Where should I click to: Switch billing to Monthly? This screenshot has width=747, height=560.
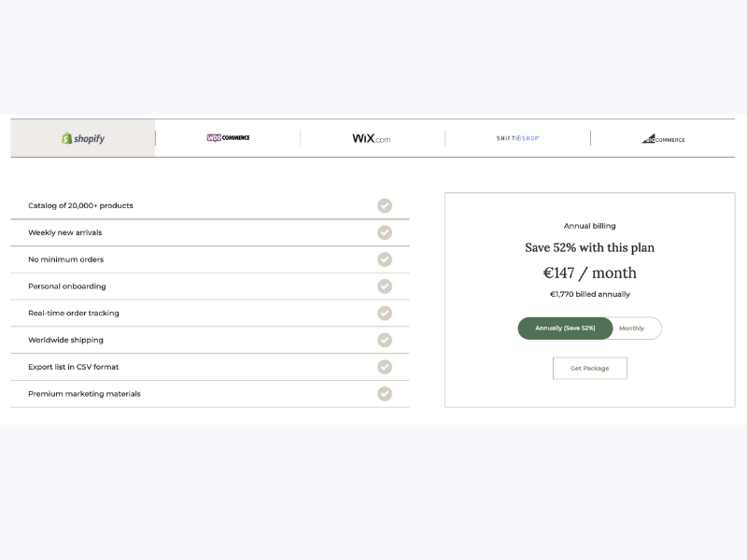coord(632,329)
